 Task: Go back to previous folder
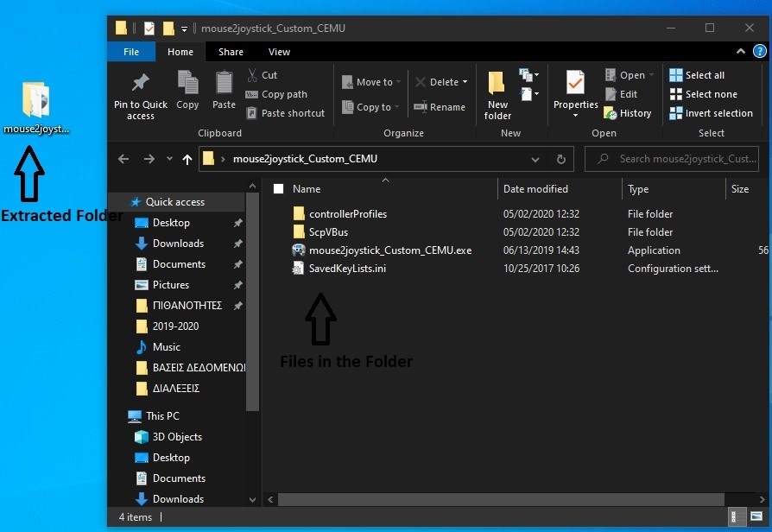point(123,159)
